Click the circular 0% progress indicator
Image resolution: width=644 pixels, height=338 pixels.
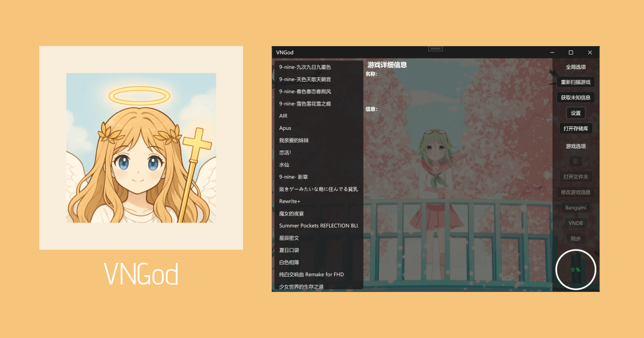click(x=575, y=270)
